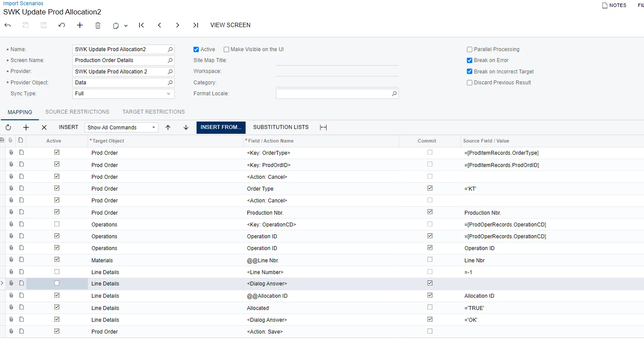The image size is (644, 355).
Task: Expand the clipboard dropdown chevron in the toolbar
Action: point(126,25)
